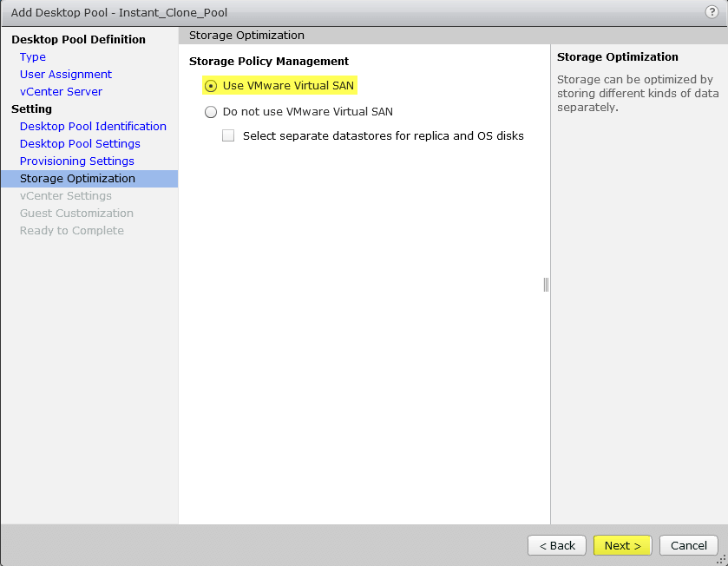Click the Storage Policy Management heading
Viewport: 728px width, 566px height.
(x=269, y=62)
